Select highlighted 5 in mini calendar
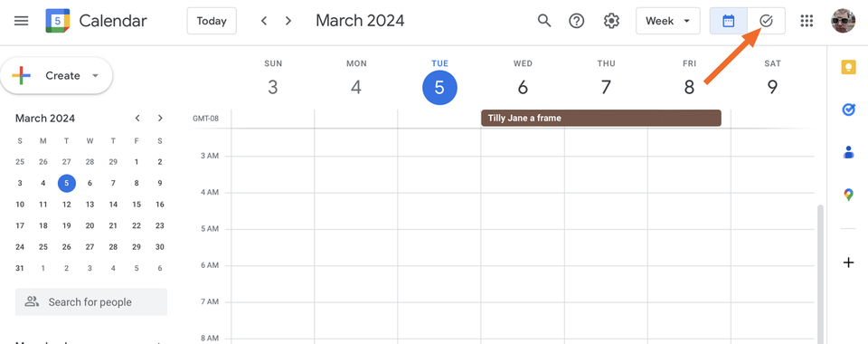Screen dimensions: 868x344 click(66, 183)
